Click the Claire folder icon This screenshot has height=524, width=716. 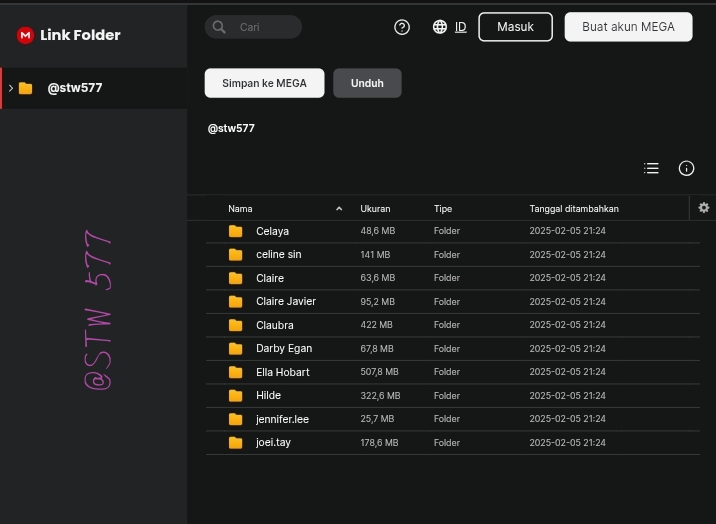click(236, 278)
